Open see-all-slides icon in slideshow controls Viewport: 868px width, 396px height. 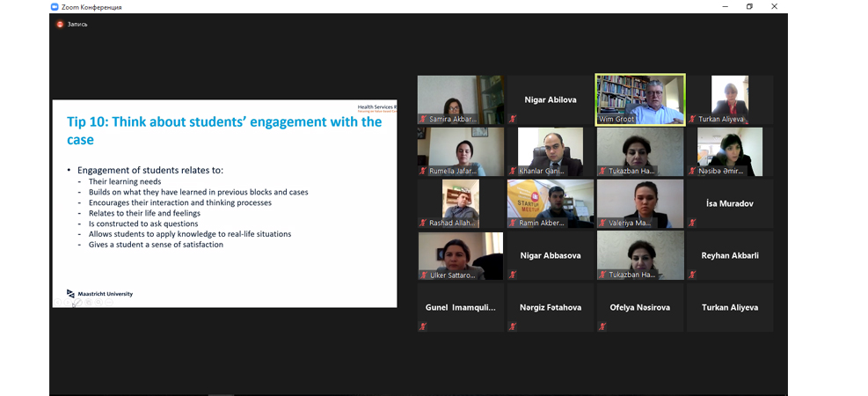pyautogui.click(x=89, y=303)
